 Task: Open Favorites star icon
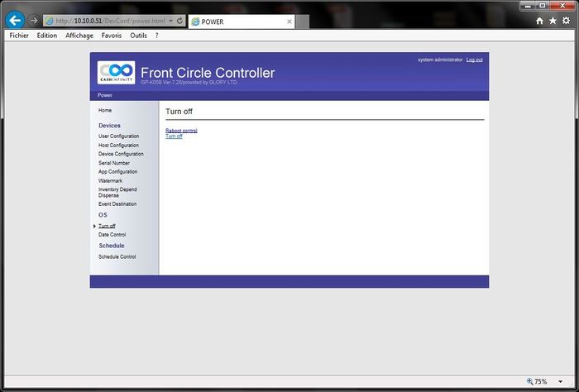click(553, 21)
